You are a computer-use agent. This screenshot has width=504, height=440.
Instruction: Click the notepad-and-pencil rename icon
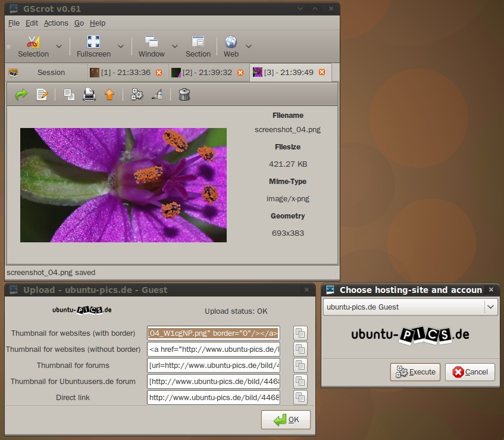click(42, 94)
